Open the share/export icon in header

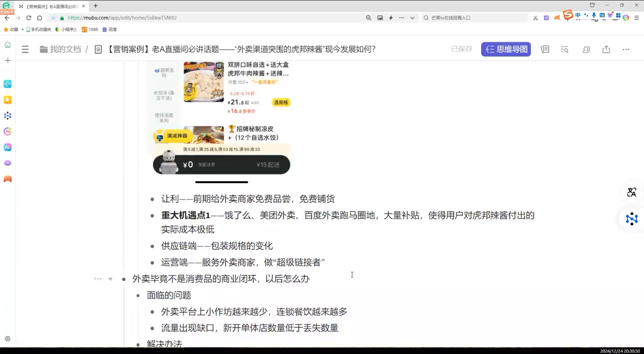606,50
